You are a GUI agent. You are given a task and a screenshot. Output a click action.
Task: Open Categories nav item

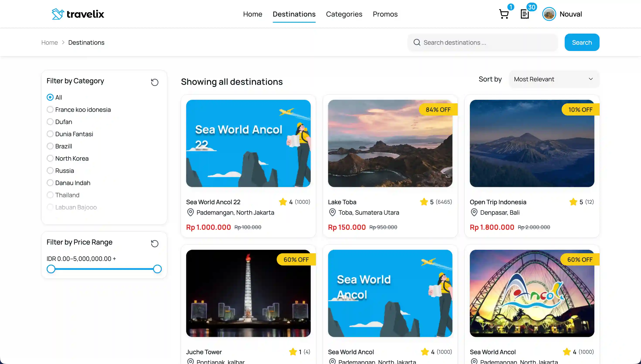[344, 14]
